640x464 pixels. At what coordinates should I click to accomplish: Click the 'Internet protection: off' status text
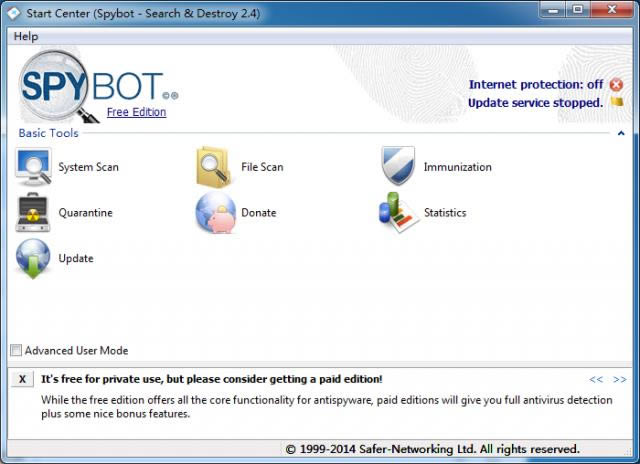[x=536, y=84]
